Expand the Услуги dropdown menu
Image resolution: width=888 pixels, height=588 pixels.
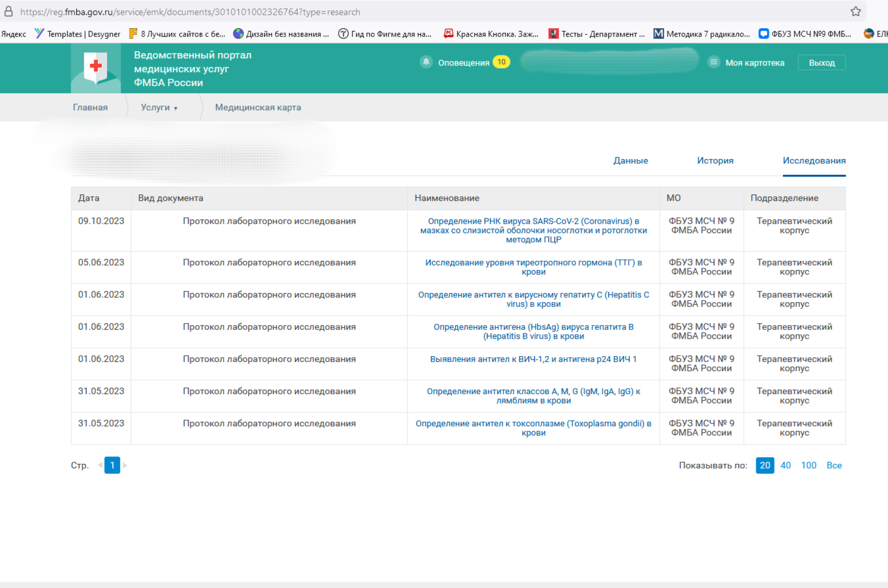159,107
